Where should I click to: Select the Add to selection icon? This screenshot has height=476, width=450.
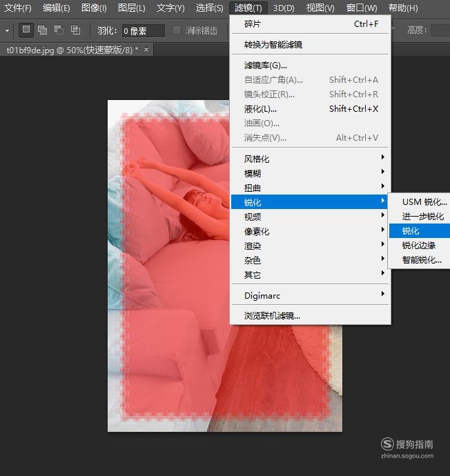click(x=43, y=30)
